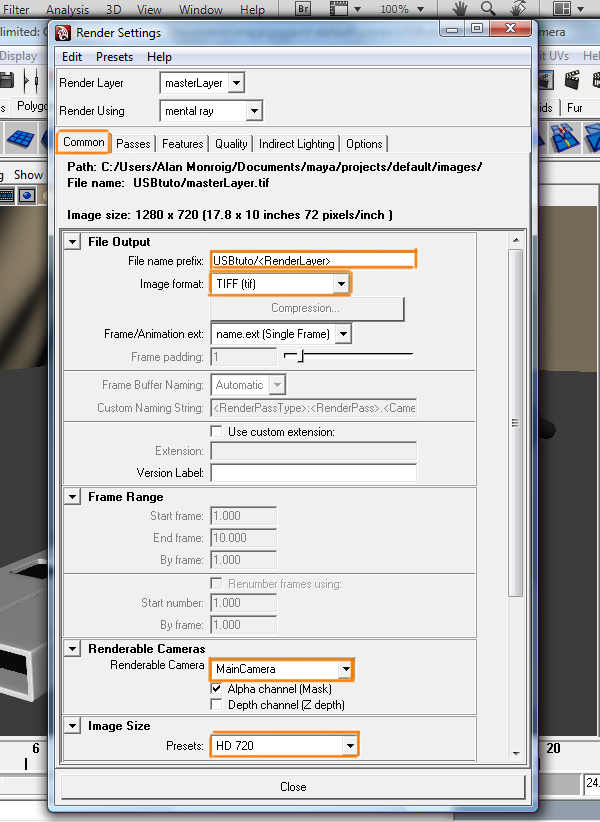Open the Help menu in Render Settings
This screenshot has width=600, height=822.
[x=159, y=57]
